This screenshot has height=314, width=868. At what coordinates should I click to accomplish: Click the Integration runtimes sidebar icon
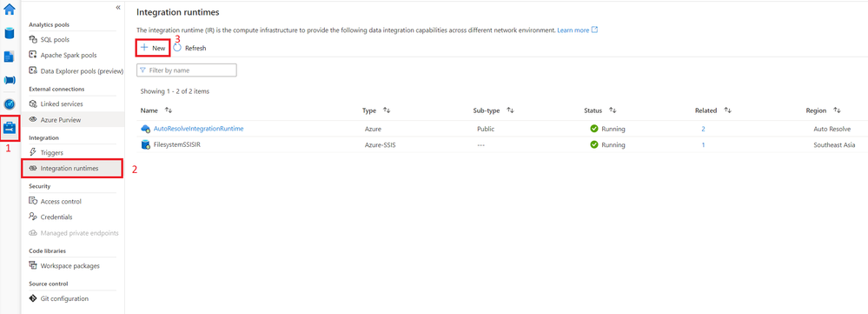(33, 169)
